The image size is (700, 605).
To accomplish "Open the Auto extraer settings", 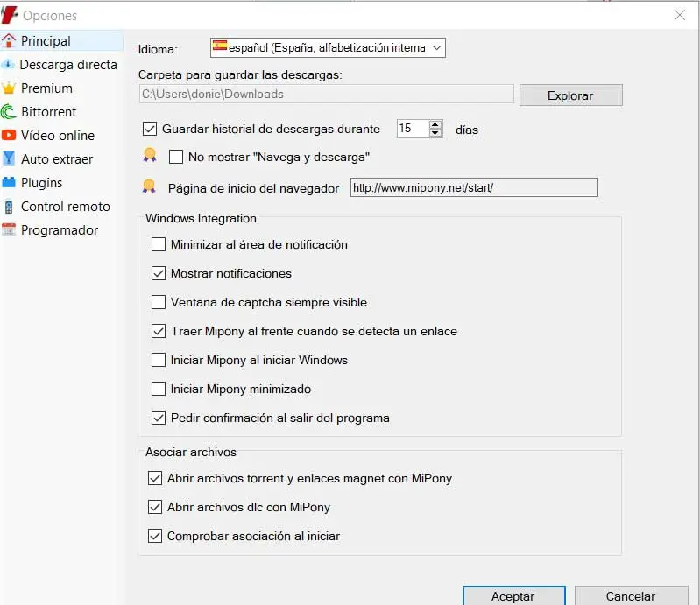I will click(x=61, y=158).
